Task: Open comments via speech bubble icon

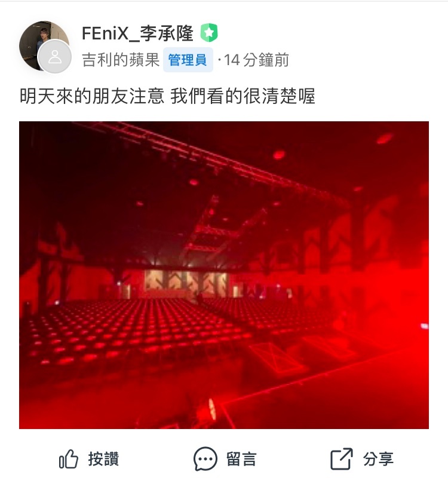Action: (205, 459)
